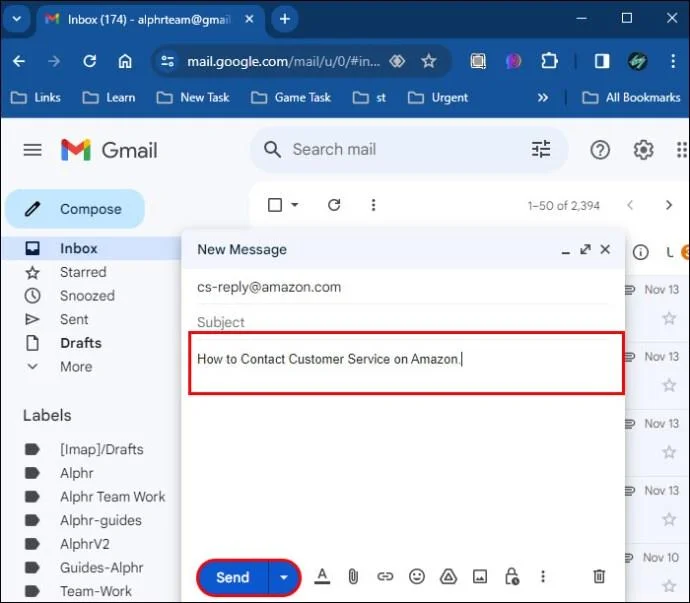Screen dimensions: 690x603
Task: Toggle confidential mode lock icon
Action: coord(511,577)
